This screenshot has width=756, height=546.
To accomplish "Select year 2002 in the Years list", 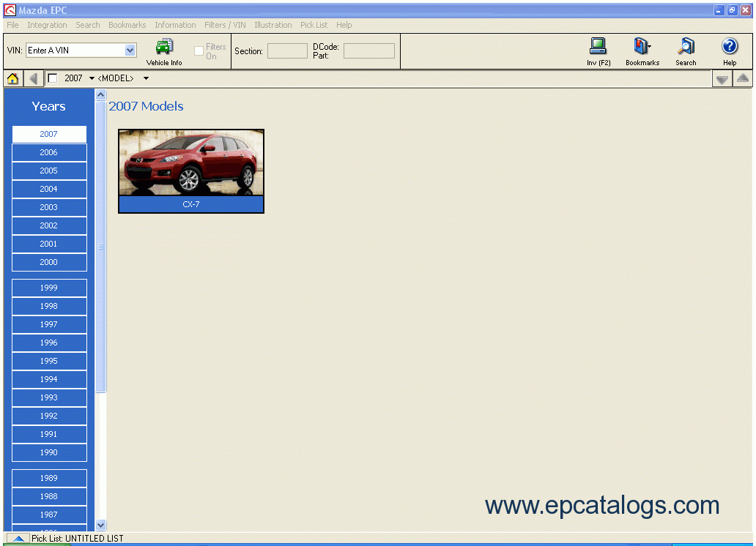I will [49, 225].
